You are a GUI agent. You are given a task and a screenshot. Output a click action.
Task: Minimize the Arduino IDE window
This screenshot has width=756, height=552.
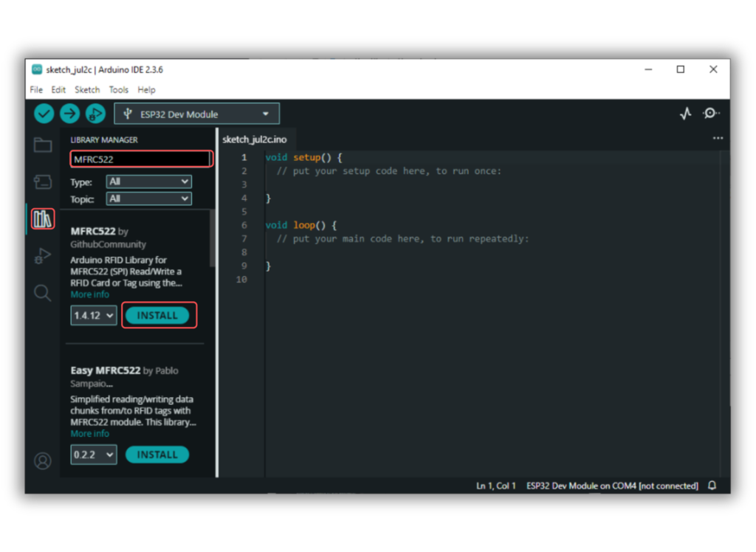coord(648,69)
